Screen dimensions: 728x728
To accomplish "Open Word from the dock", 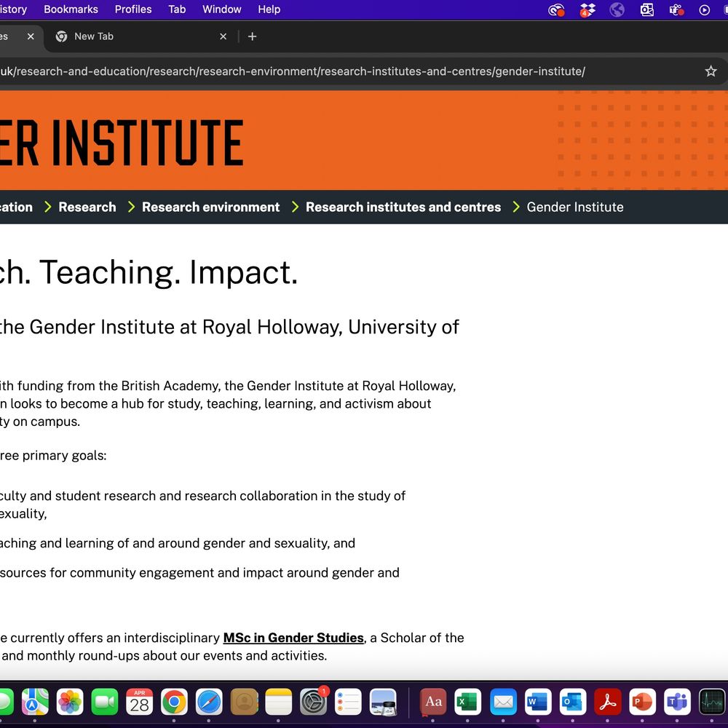I will point(538,702).
